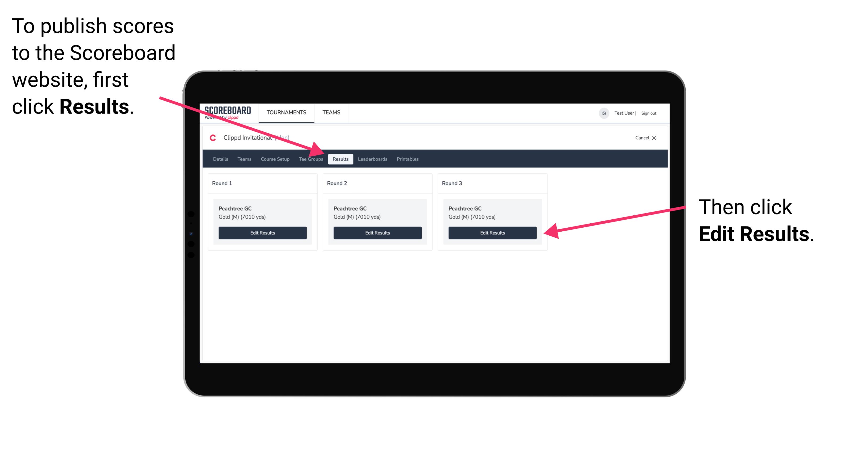This screenshot has height=467, width=868.
Task: Click Edit Results for Round 3
Action: pos(492,233)
